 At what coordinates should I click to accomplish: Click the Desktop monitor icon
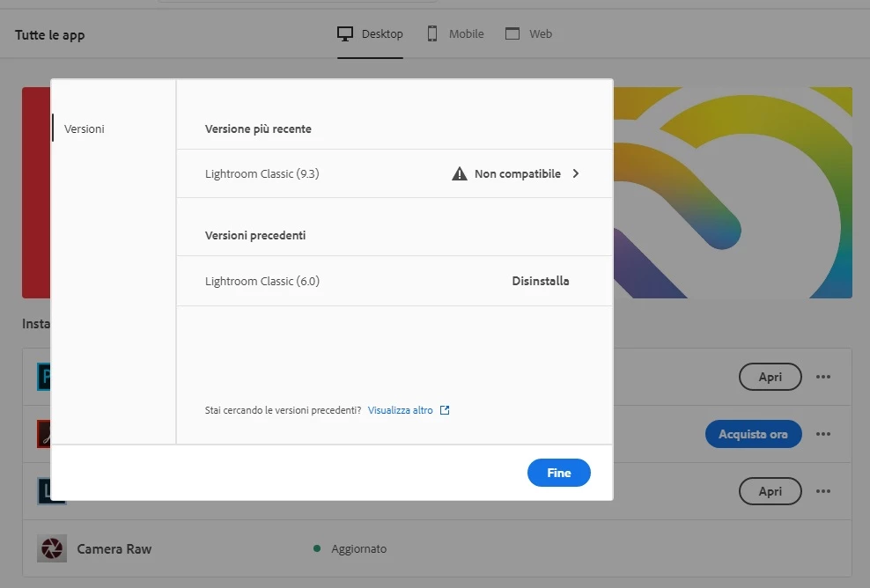coord(345,33)
